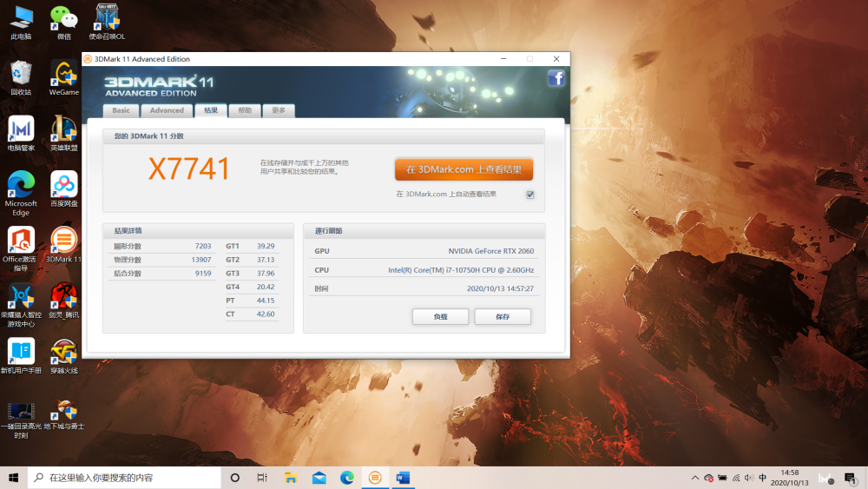This screenshot has height=489, width=868.
Task: Switch the 中 input method indicator
Action: pos(763,478)
